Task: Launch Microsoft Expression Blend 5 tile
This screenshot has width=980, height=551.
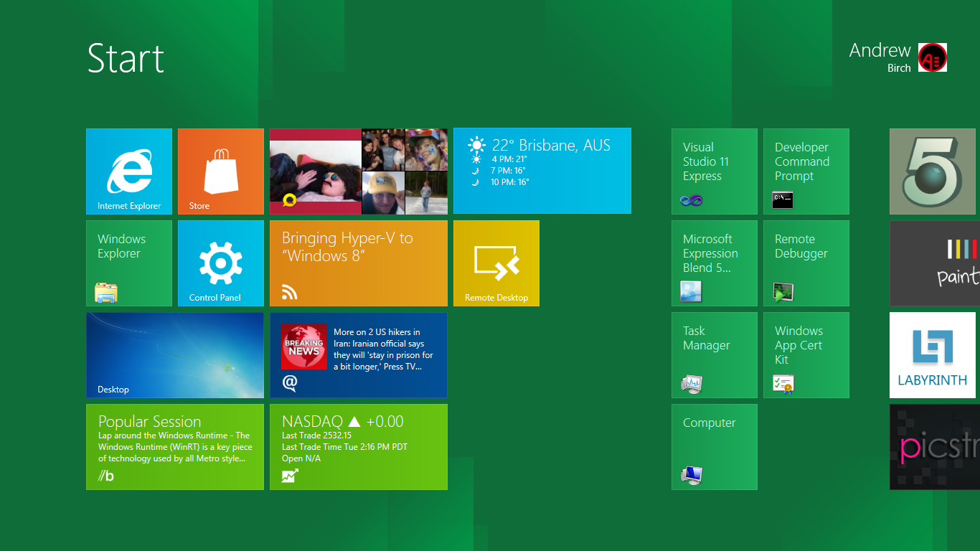Action: [715, 263]
